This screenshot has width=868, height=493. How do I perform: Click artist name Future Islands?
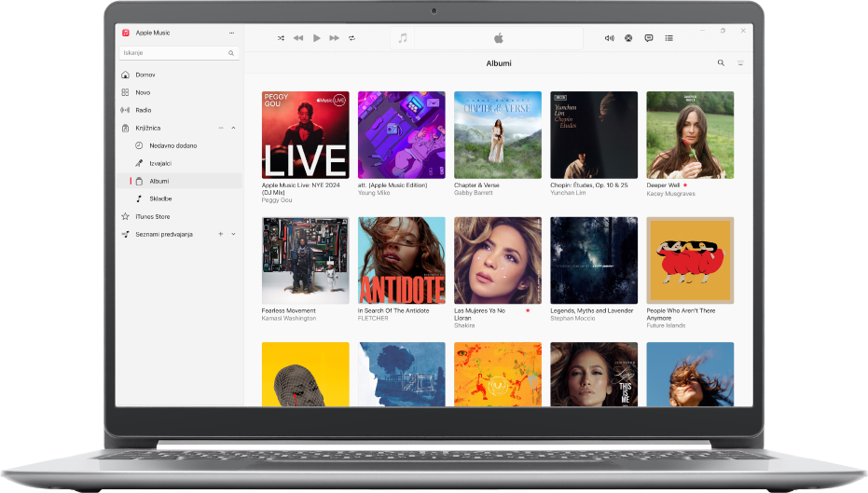(x=666, y=325)
